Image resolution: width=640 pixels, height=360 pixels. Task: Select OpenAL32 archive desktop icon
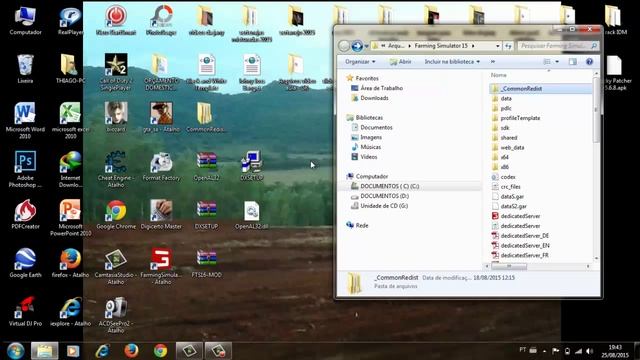point(207,166)
